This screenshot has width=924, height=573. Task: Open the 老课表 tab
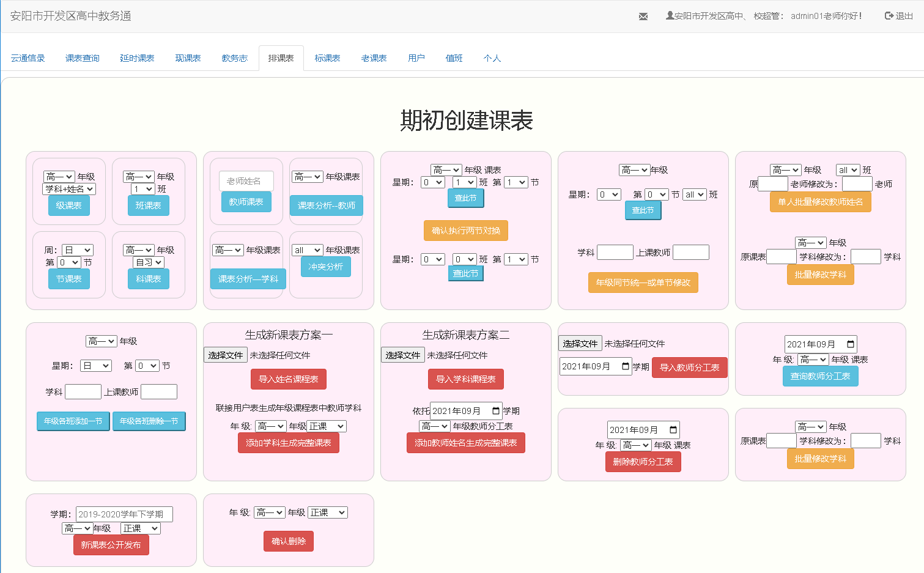click(x=374, y=58)
